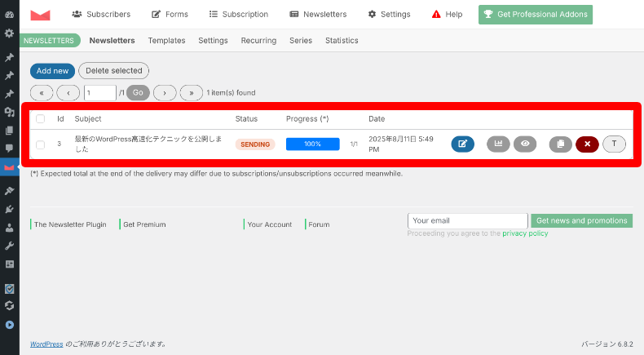Open the Help menu
Screen dimensions: 644x355
[447, 15]
